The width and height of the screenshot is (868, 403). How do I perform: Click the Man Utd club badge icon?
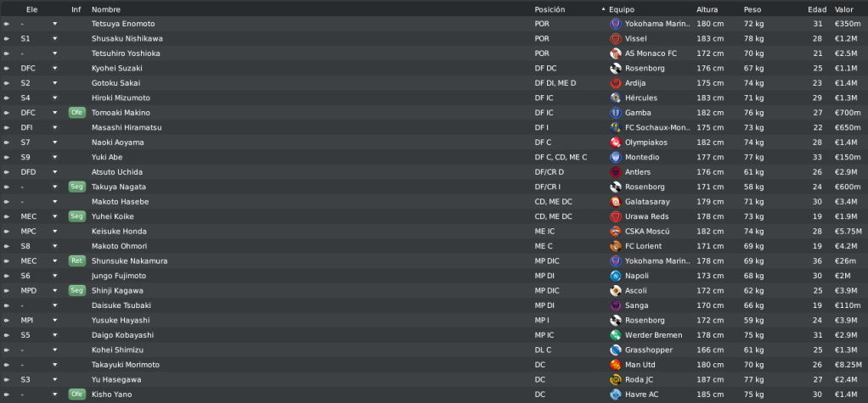pos(615,365)
